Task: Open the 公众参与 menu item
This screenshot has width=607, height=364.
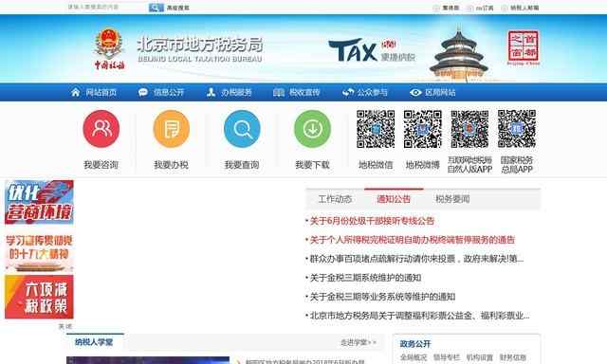Action: click(372, 93)
